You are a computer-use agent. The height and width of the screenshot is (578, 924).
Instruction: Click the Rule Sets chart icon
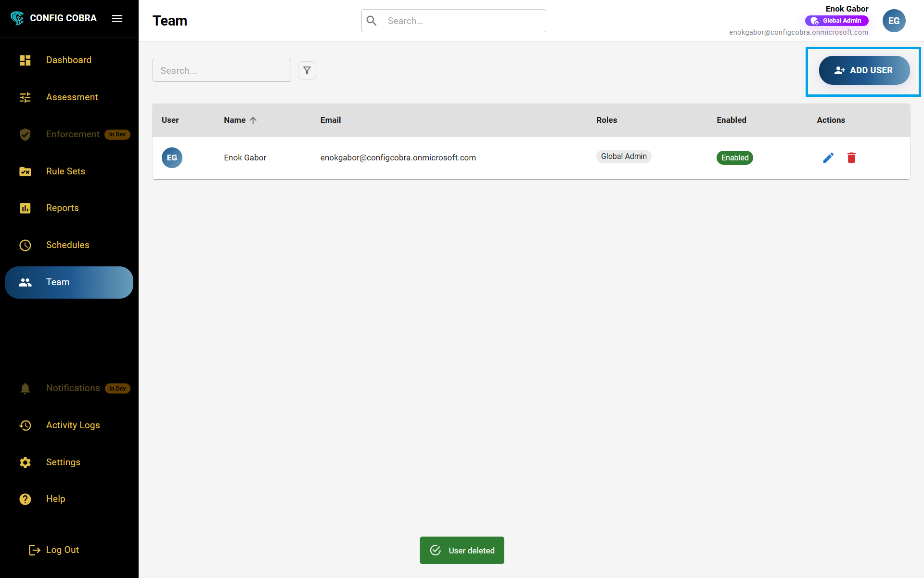click(25, 171)
